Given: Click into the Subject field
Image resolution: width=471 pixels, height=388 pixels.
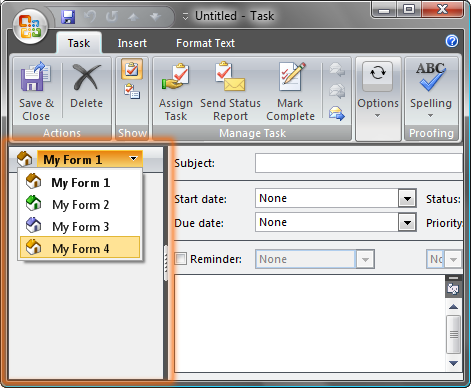Looking at the screenshot, I should 359,163.
